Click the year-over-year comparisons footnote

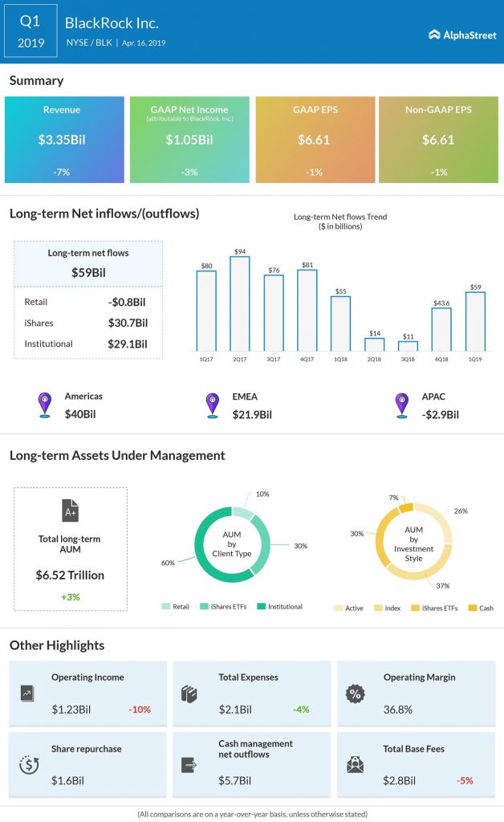[x=253, y=814]
